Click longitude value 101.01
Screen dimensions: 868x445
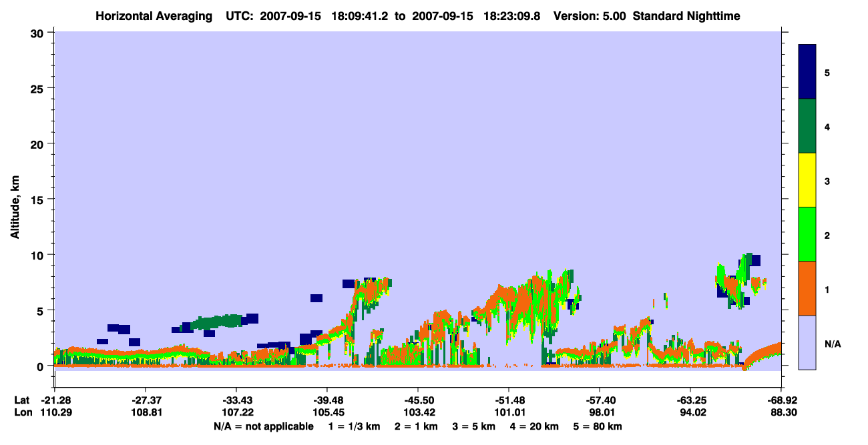[508, 413]
